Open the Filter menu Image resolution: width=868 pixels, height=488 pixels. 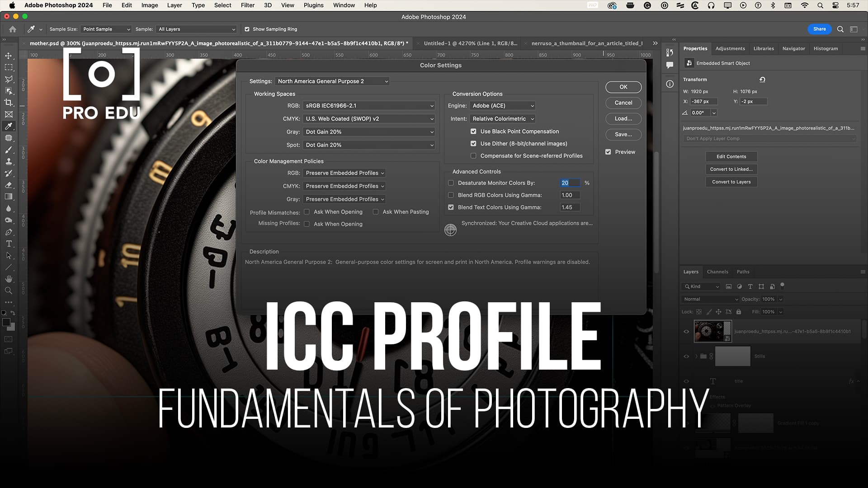click(x=247, y=5)
